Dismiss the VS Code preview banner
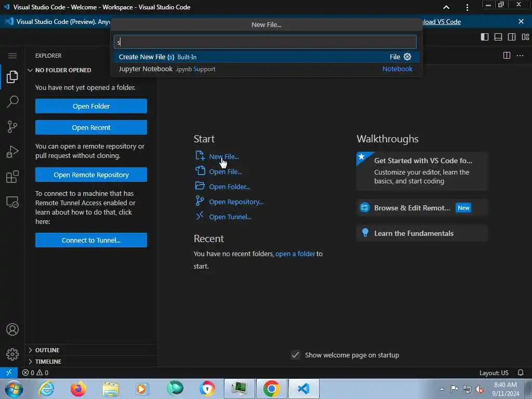532x399 pixels. [x=521, y=21]
